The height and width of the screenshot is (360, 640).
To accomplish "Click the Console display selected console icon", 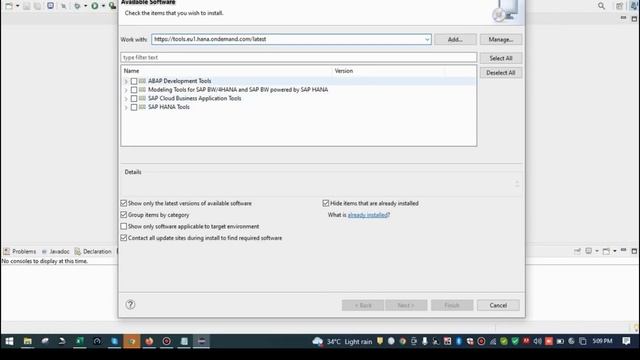I will click(589, 251).
